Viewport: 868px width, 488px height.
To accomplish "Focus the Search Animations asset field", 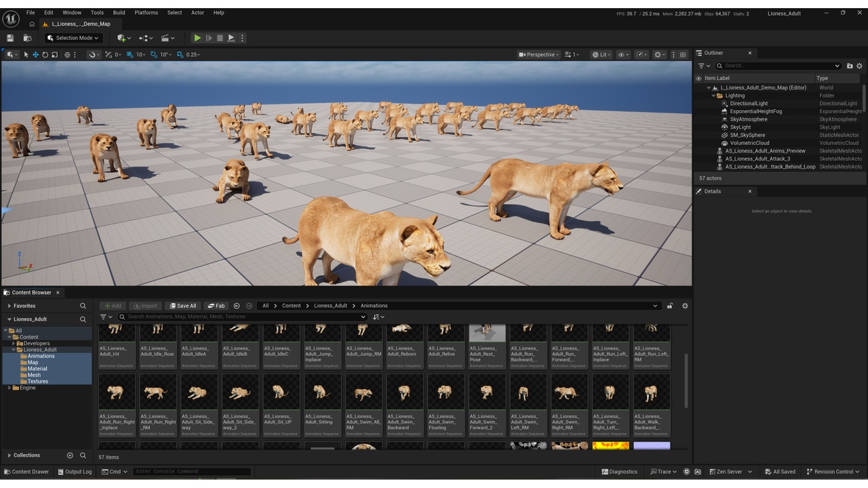I will click(x=243, y=317).
